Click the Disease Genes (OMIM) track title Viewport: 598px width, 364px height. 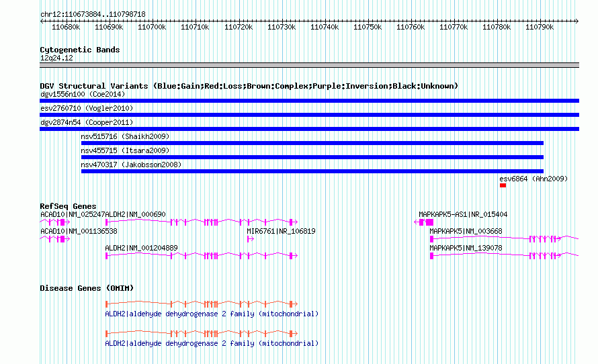click(87, 288)
